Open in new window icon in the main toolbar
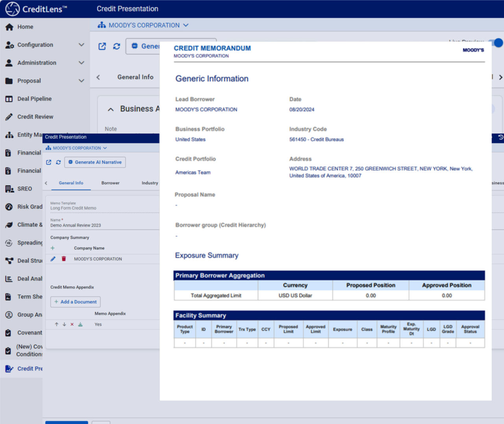 (102, 46)
